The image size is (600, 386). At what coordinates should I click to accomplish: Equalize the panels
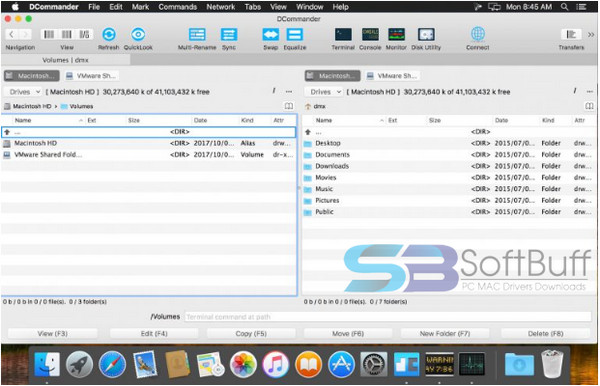[x=295, y=34]
